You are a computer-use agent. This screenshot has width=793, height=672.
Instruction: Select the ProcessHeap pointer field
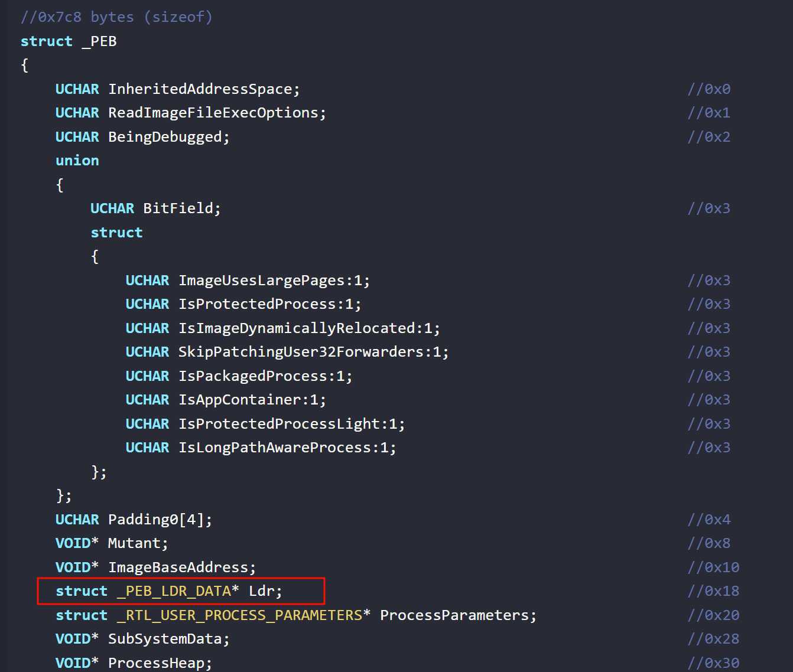pyautogui.click(x=156, y=663)
